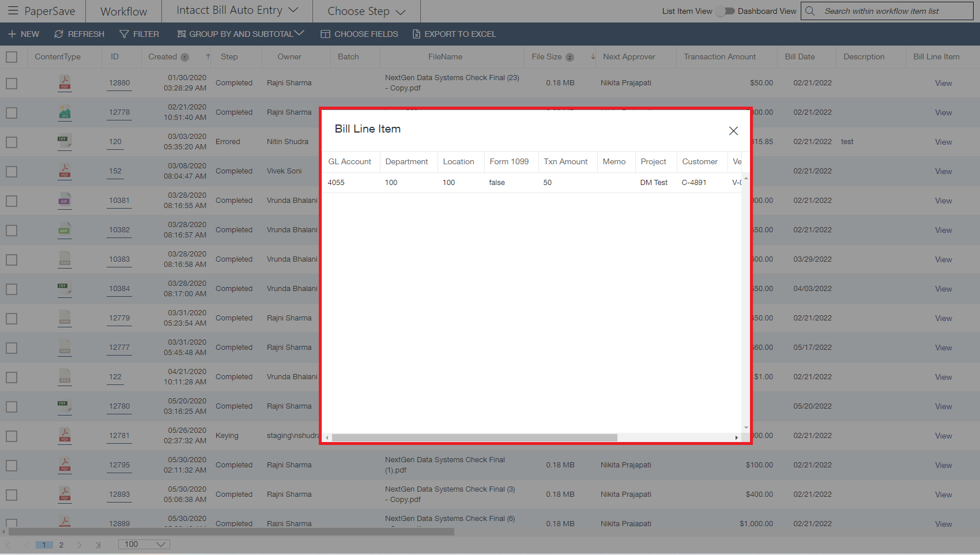Viewport: 980px width, 555px height.
Task: Jump to last page in pager
Action: coord(98,545)
